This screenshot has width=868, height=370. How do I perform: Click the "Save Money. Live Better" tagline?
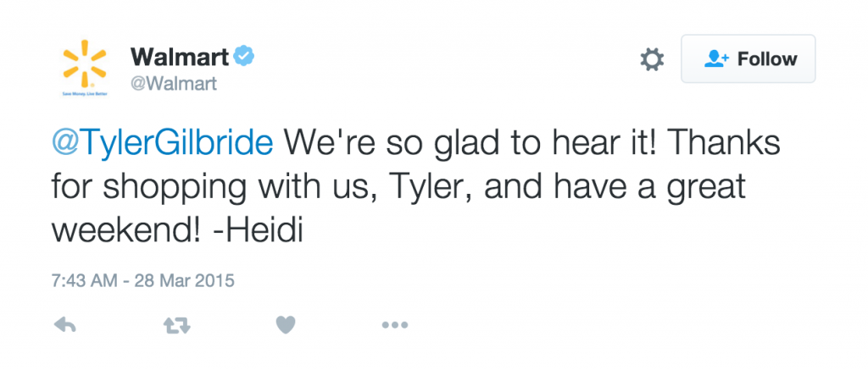(x=84, y=92)
